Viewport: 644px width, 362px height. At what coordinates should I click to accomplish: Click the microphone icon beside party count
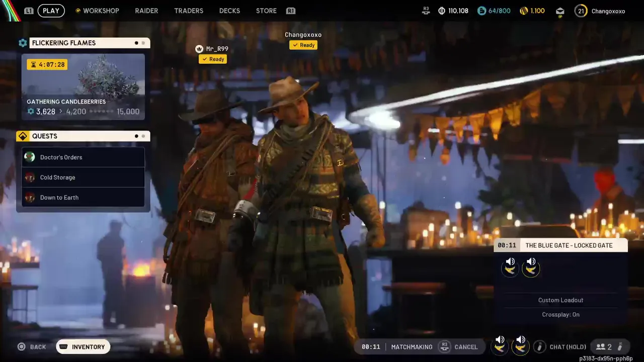[620, 346]
